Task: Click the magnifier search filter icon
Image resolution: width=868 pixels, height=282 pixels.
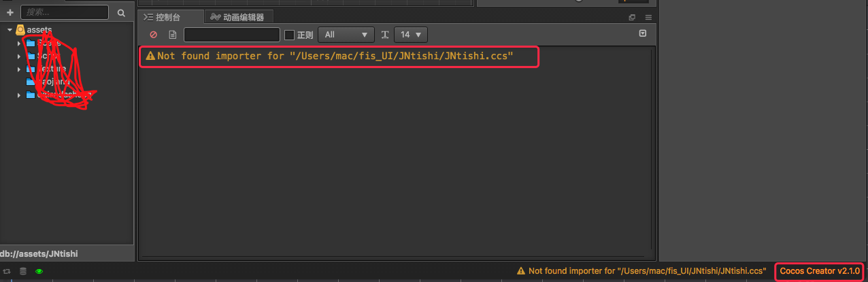Action: coord(121,12)
